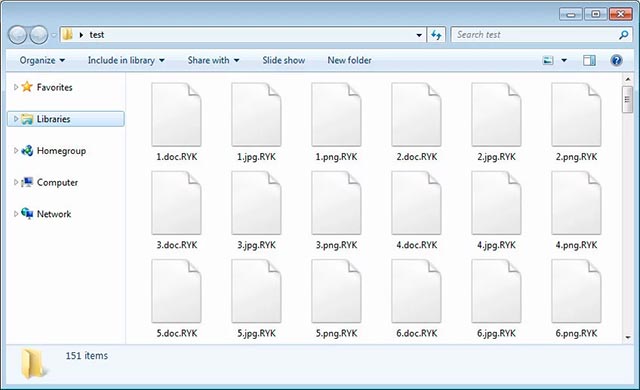Start the Slide show

284,60
